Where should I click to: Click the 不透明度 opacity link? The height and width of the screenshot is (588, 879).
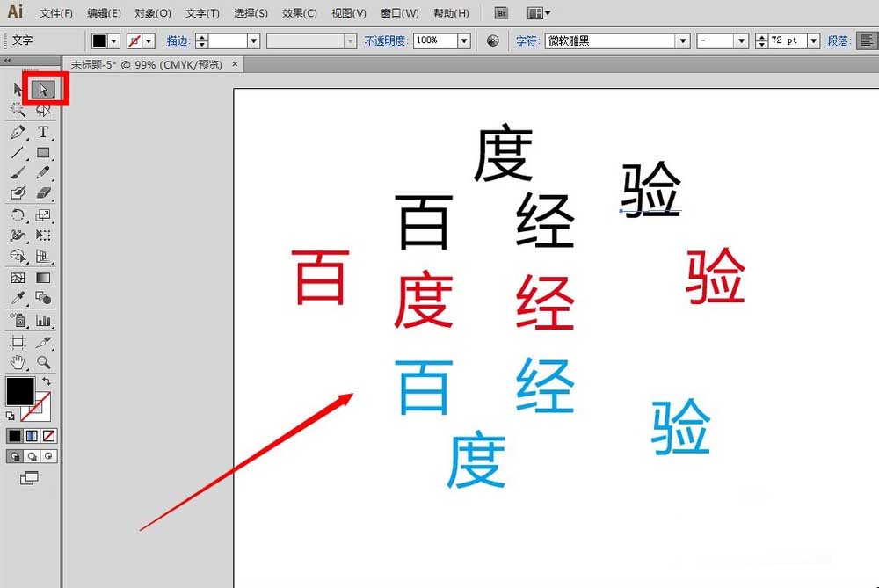tap(385, 41)
